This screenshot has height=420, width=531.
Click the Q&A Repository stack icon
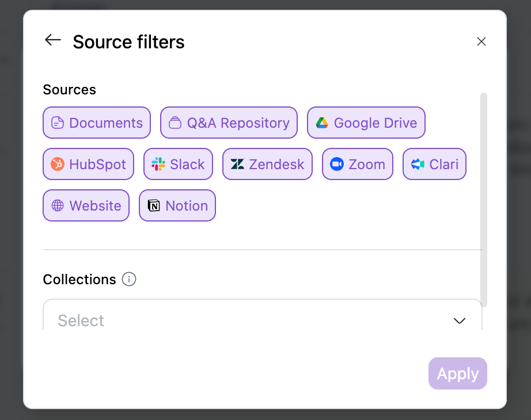click(175, 123)
